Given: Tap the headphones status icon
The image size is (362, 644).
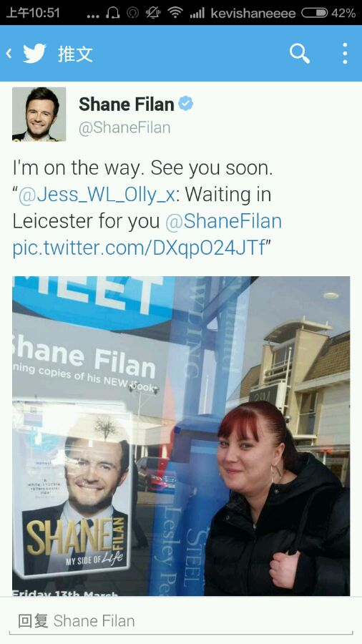Looking at the screenshot, I should [113, 13].
